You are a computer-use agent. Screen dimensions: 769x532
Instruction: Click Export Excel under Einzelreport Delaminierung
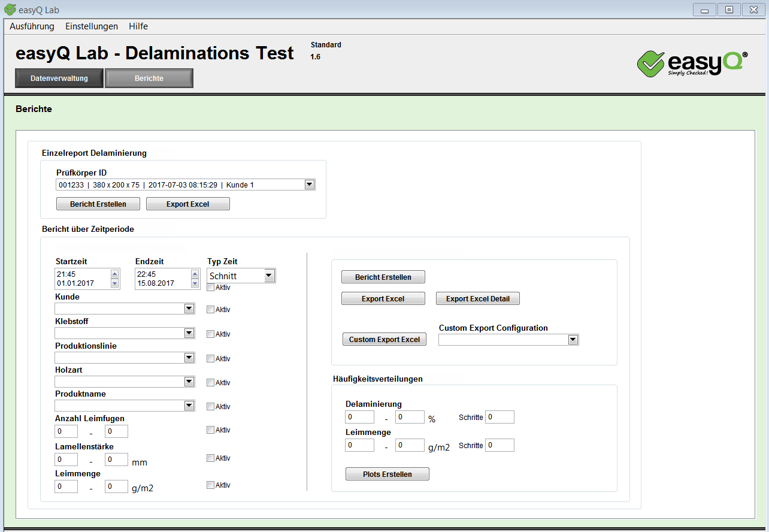188,204
